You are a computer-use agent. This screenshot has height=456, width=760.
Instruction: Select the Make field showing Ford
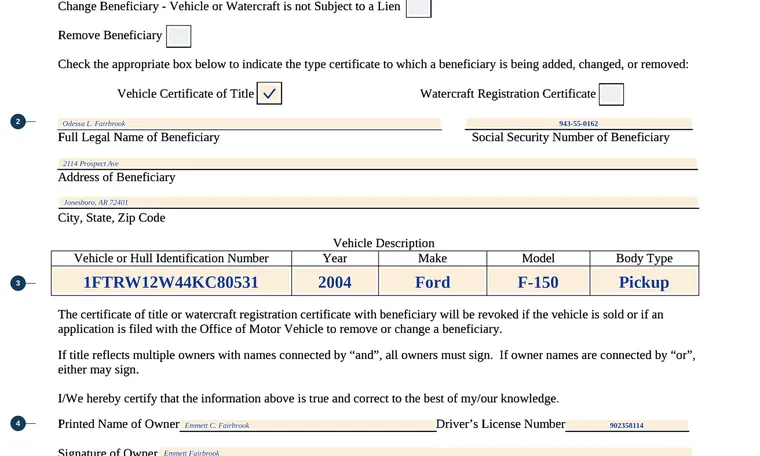(432, 282)
